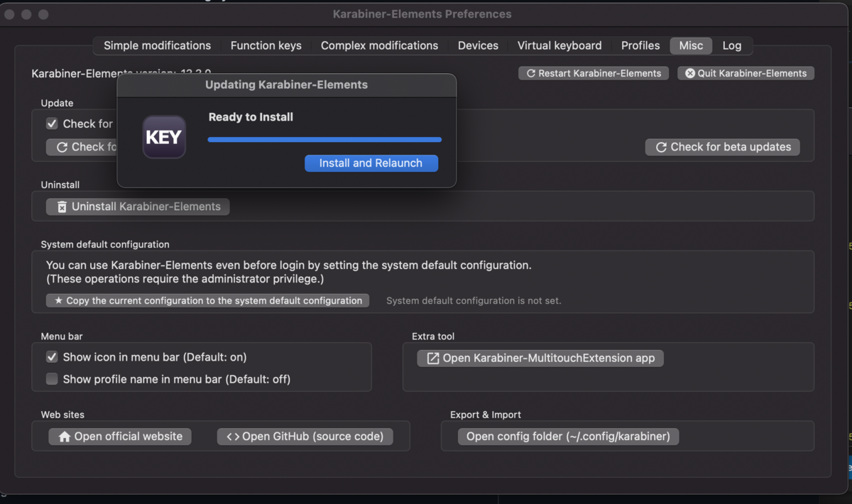This screenshot has height=504, width=852.
Task: Click 'Karabiner-Elements Preferences' window title
Action: [x=422, y=14]
